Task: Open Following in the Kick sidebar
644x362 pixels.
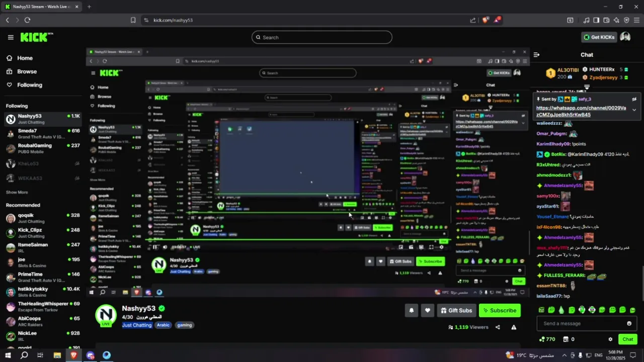Action: [24, 85]
